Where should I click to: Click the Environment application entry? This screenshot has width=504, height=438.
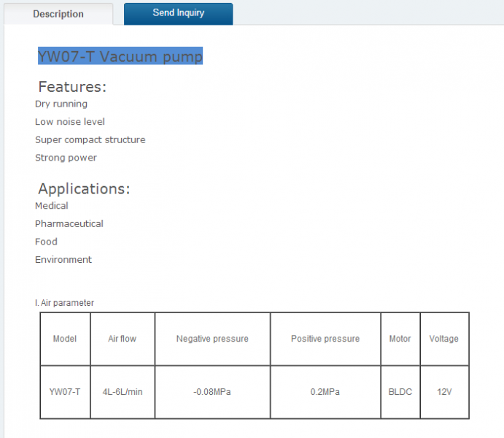pyautogui.click(x=63, y=260)
